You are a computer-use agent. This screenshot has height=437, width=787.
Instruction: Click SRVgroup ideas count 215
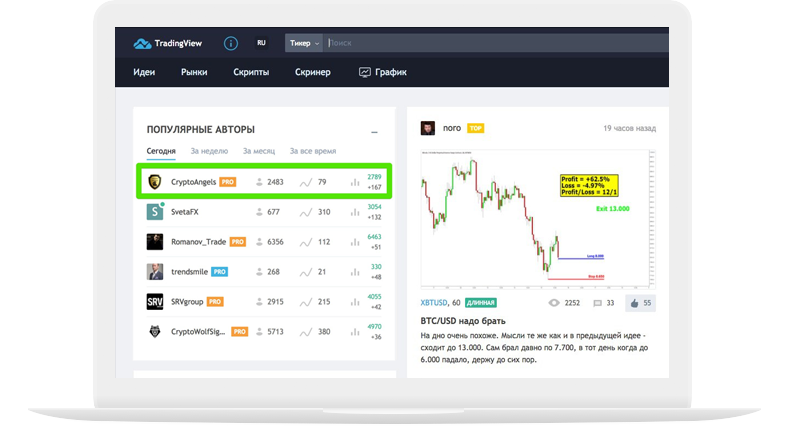324,302
